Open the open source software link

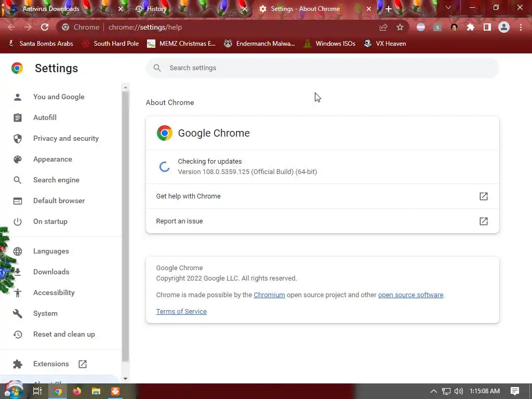point(410,295)
